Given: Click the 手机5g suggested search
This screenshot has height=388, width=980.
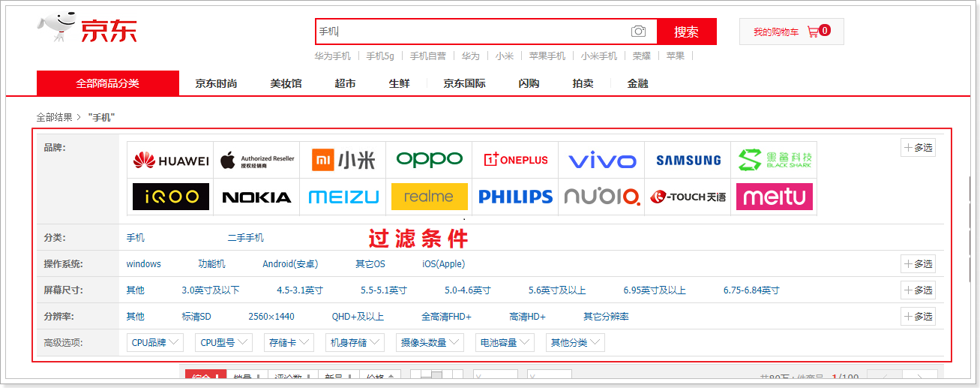Looking at the screenshot, I should coord(380,56).
